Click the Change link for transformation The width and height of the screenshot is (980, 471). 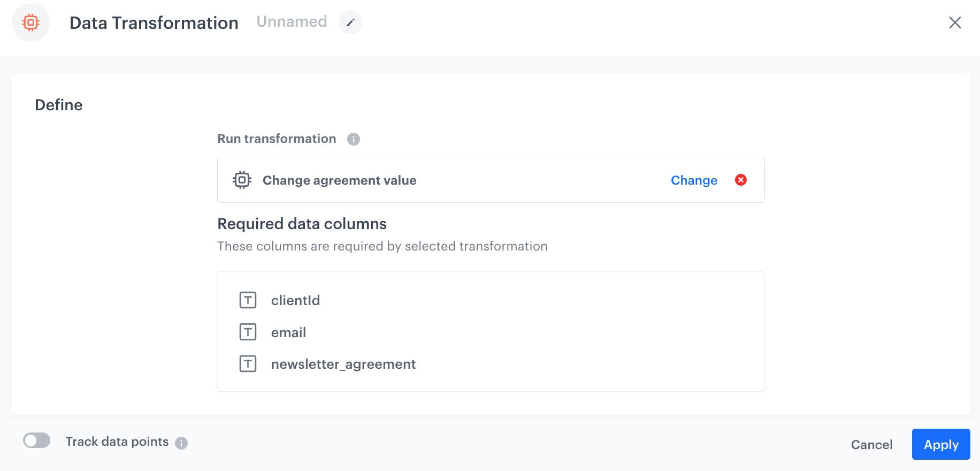pyautogui.click(x=694, y=180)
